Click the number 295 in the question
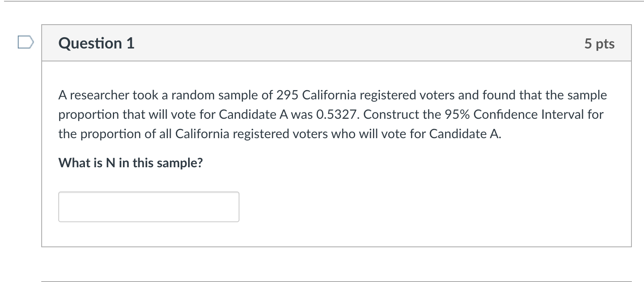644x282 pixels. coord(288,95)
